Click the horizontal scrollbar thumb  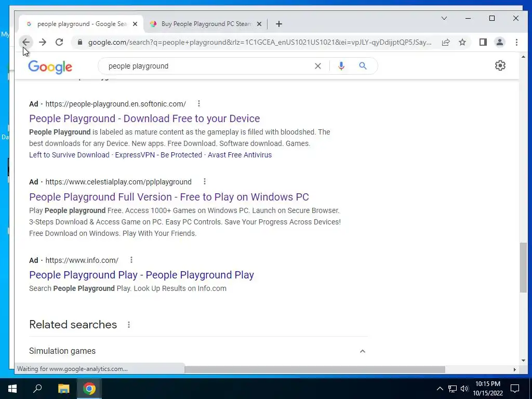pyautogui.click(x=315, y=369)
